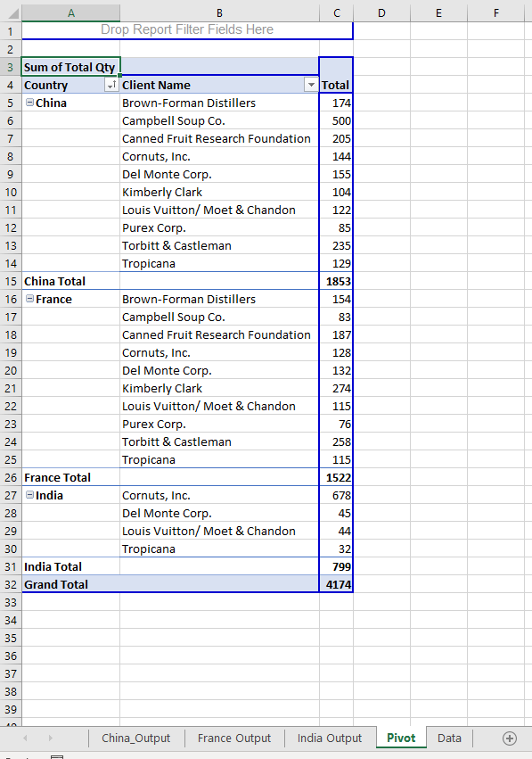Switch to the France Output sheet tab
The width and height of the screenshot is (532, 759).
(234, 738)
